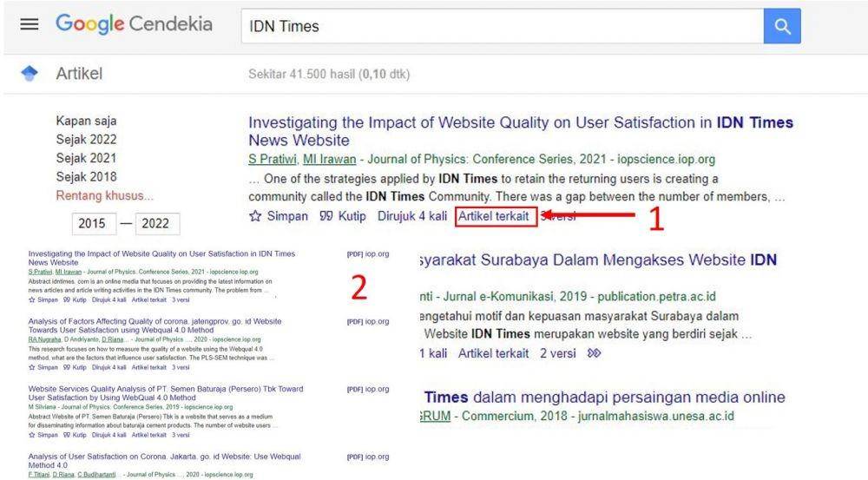
Task: Focus the IDN Times search box
Action: pyautogui.click(x=502, y=26)
